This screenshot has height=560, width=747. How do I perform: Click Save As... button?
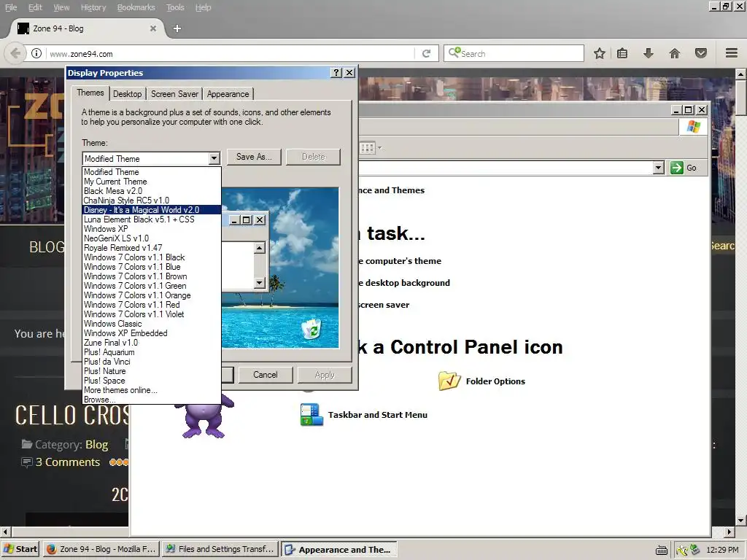[254, 157]
